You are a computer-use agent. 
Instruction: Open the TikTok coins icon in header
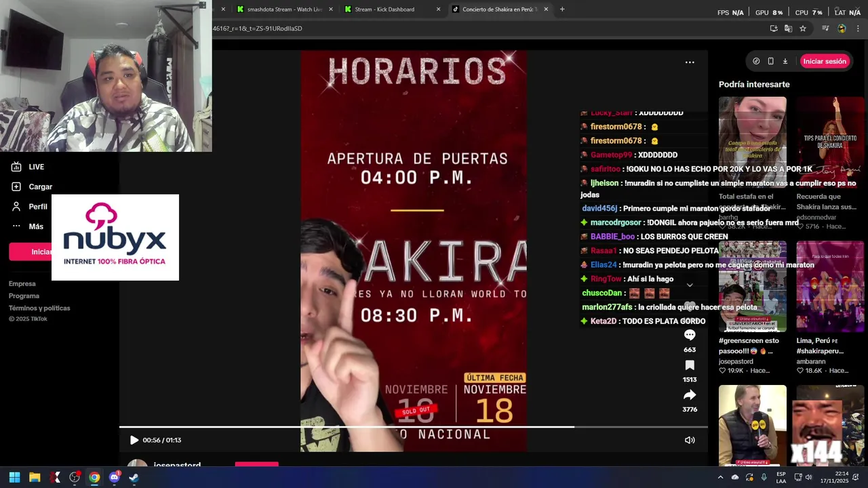[756, 61]
